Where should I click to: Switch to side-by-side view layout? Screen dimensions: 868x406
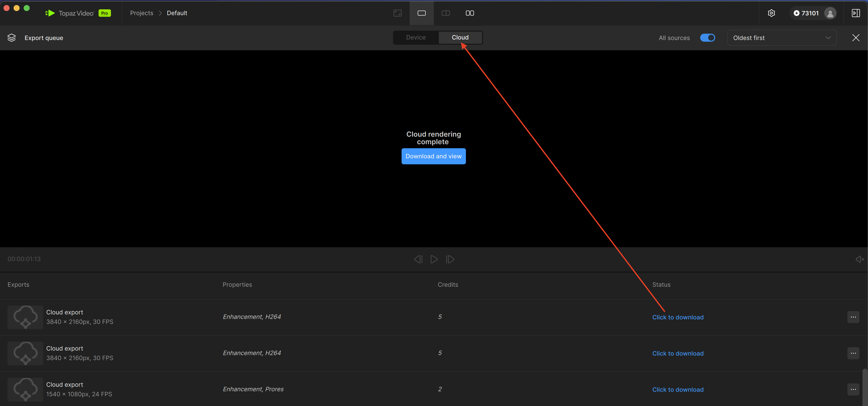pyautogui.click(x=470, y=13)
